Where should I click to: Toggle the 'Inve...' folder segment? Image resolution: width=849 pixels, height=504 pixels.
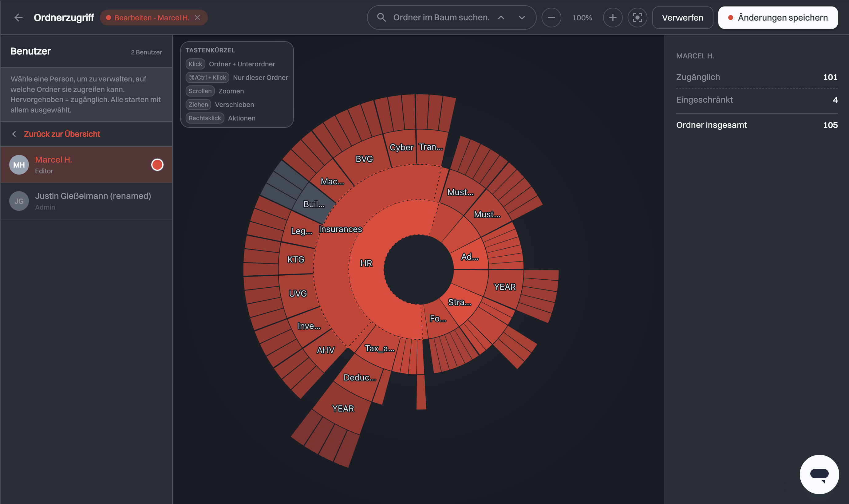[309, 326]
